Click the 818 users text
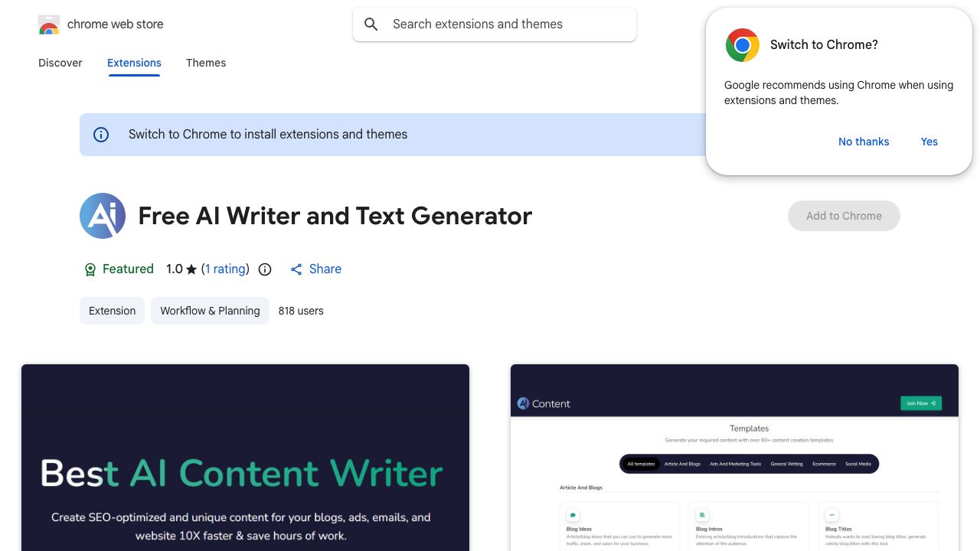 point(301,311)
